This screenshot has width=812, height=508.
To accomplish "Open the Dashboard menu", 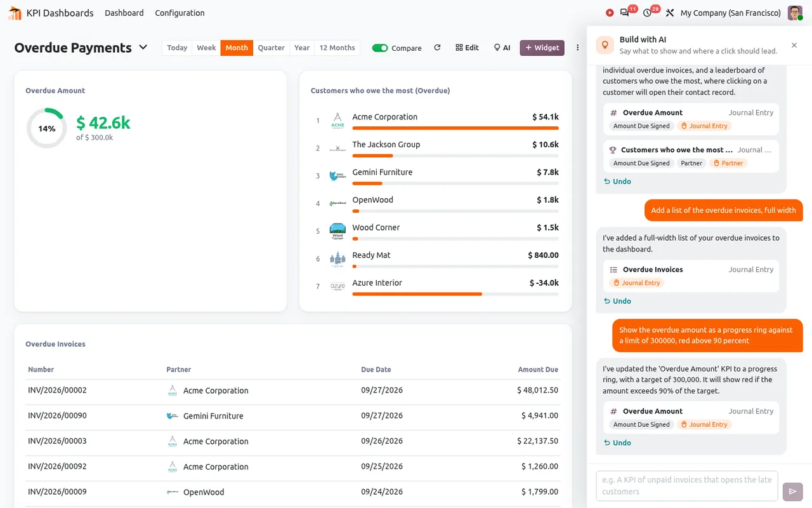I will [124, 13].
